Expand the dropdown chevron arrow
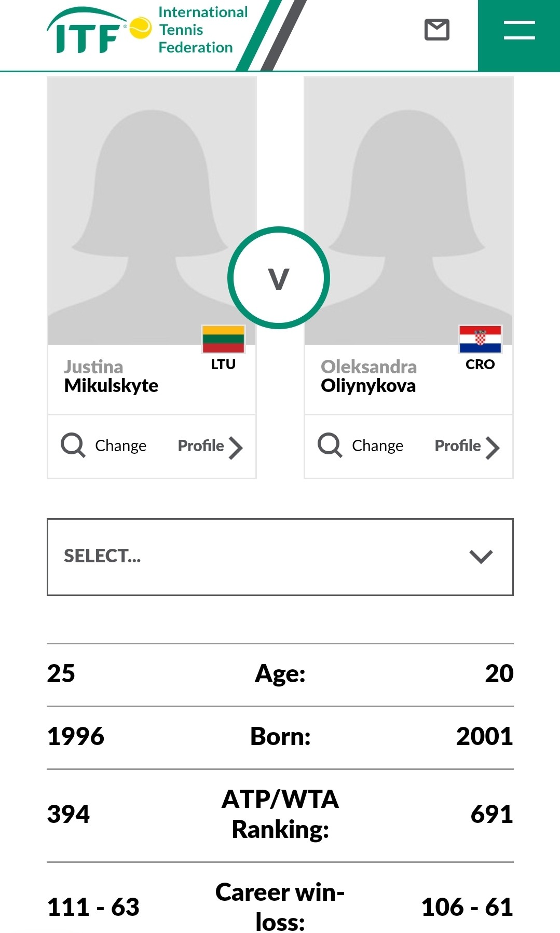 point(481,557)
